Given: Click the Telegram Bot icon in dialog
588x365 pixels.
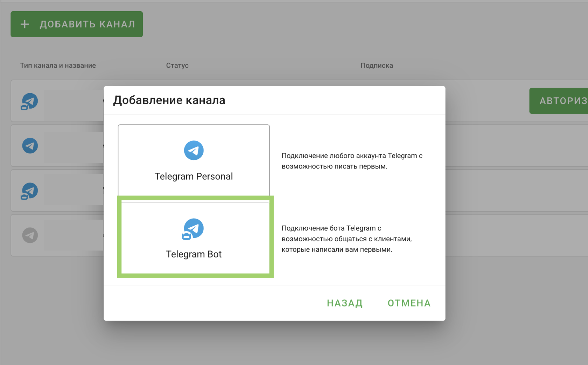Looking at the screenshot, I should pos(193,229).
